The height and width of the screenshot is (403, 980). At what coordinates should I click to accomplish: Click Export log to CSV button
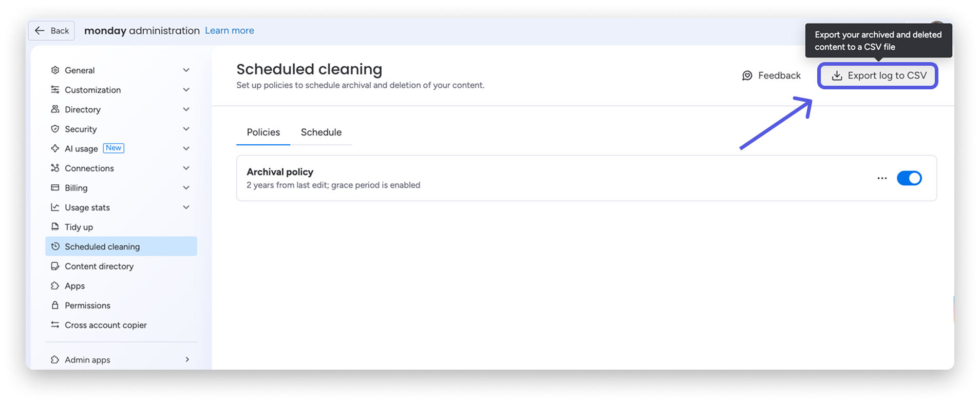pos(878,76)
